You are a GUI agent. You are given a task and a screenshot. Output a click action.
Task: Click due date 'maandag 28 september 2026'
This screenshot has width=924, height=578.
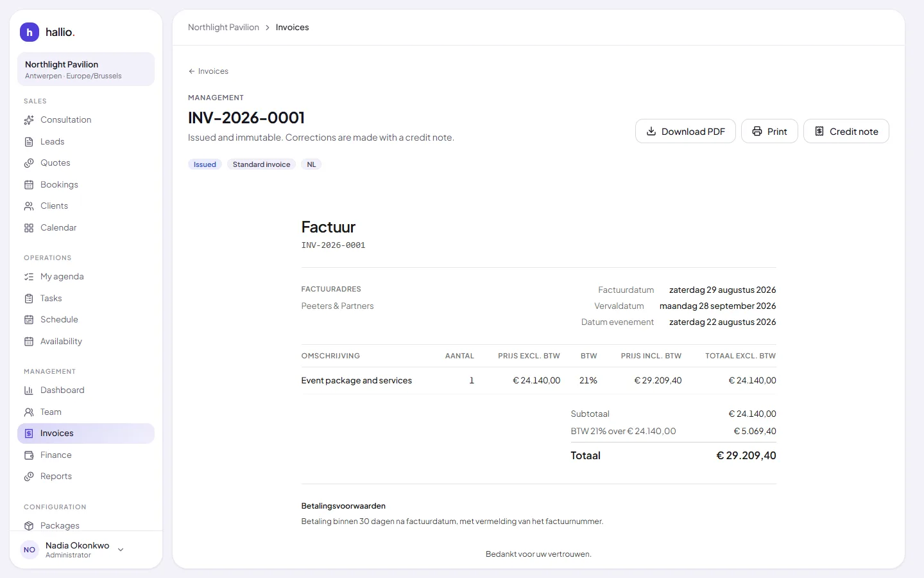[x=718, y=306]
